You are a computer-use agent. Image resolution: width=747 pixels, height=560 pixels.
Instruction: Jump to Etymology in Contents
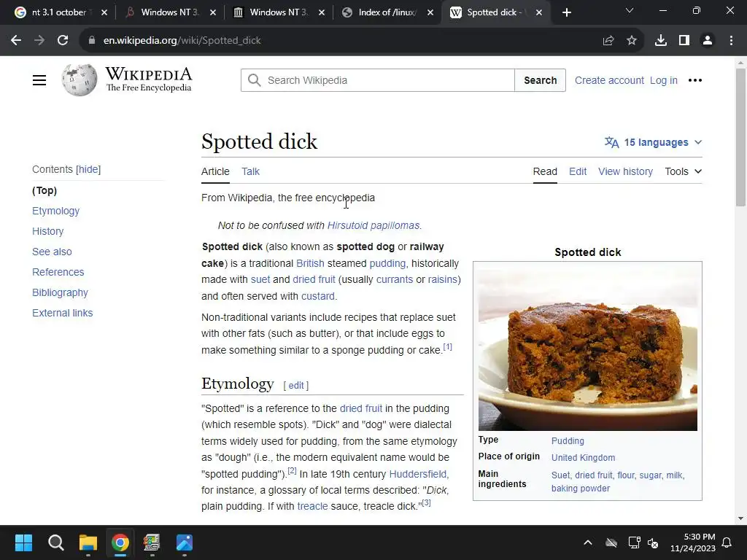(55, 211)
